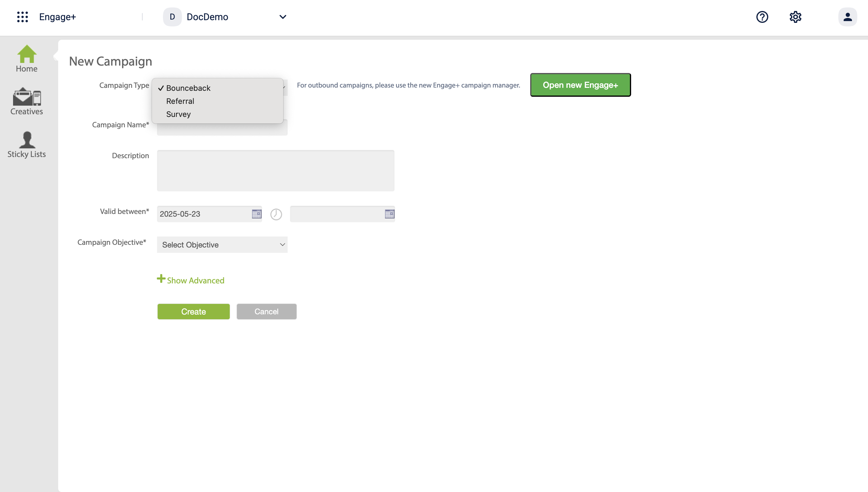
Task: Click the clock time icon
Action: tap(276, 214)
